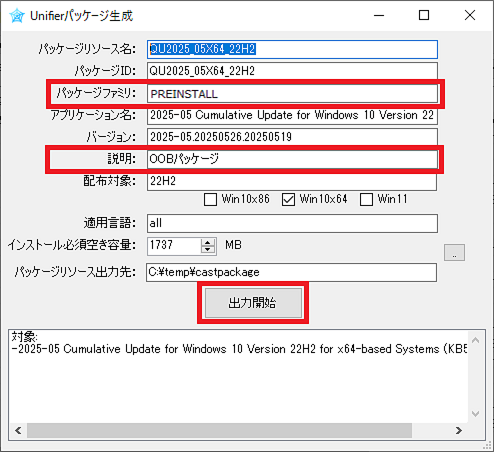494x452 pixels.
Task: Click the browse ".." button for output folder
Action: (454, 252)
